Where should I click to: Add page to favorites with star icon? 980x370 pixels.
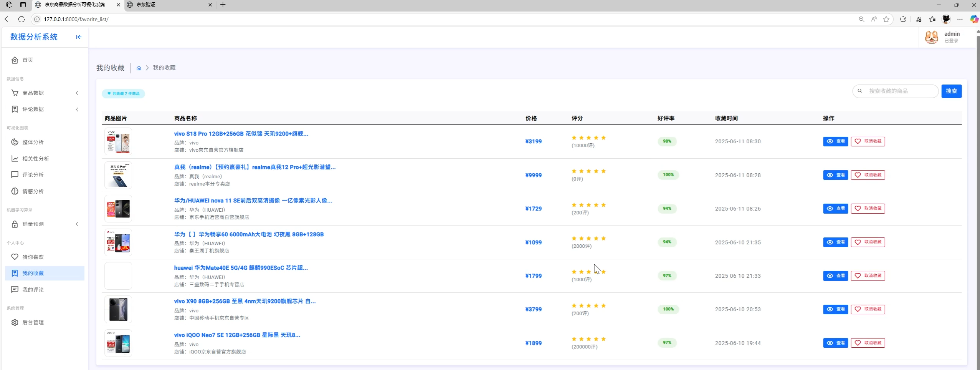886,19
